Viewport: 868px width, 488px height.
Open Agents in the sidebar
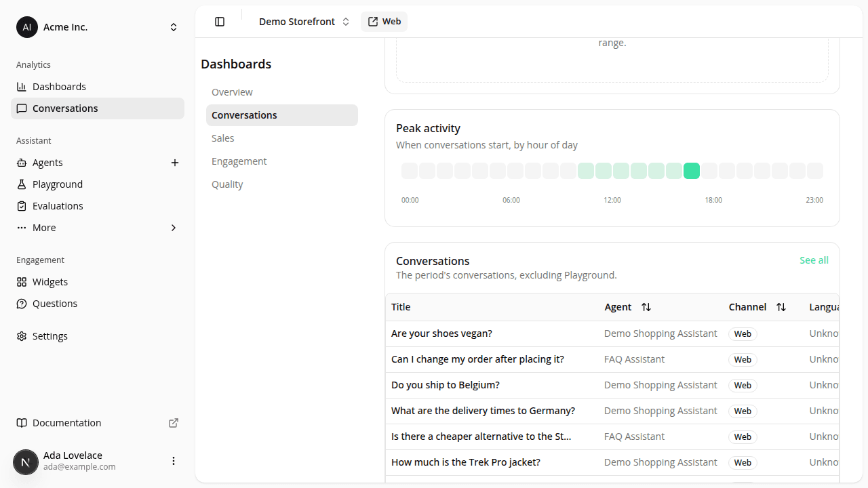(x=88, y=163)
